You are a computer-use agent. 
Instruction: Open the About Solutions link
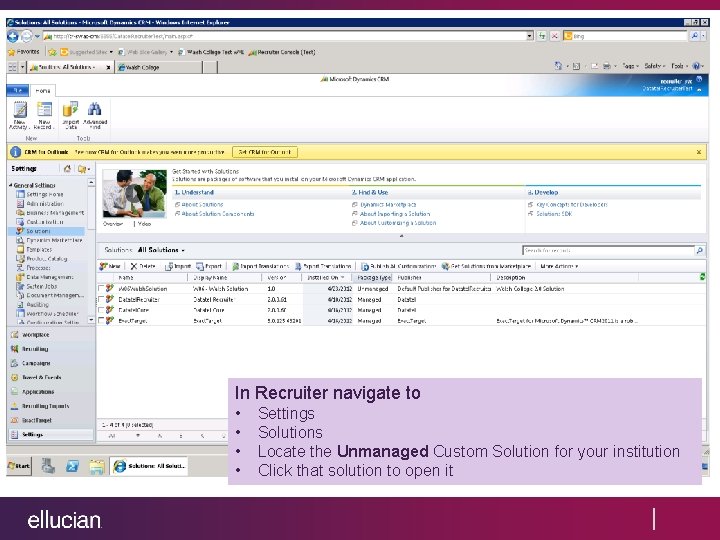[x=202, y=205]
